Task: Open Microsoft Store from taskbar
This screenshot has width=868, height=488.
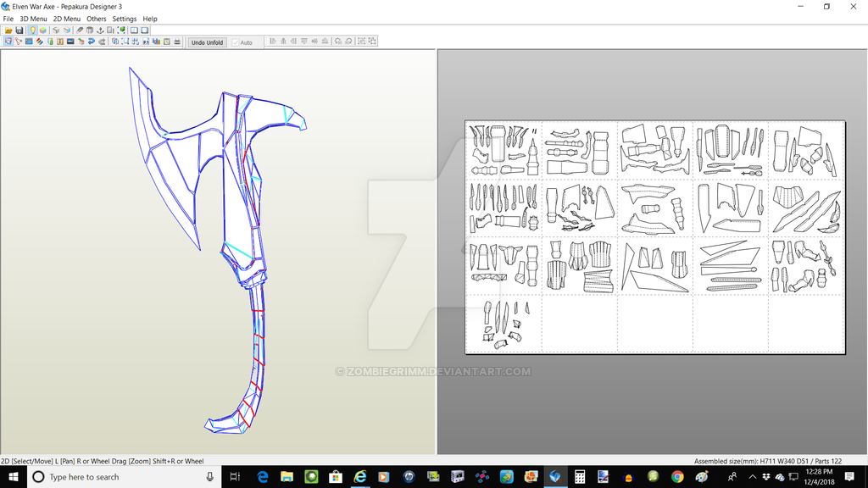Action: pos(336,476)
